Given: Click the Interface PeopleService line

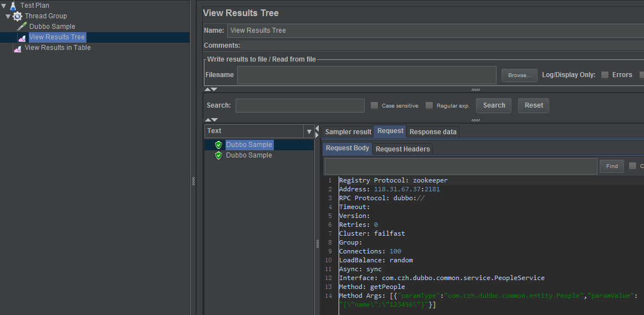Looking at the screenshot, I should tap(442, 278).
